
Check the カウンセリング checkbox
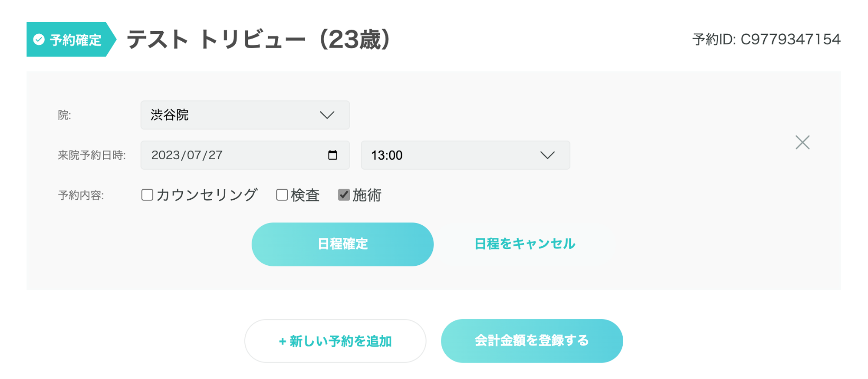coord(147,195)
